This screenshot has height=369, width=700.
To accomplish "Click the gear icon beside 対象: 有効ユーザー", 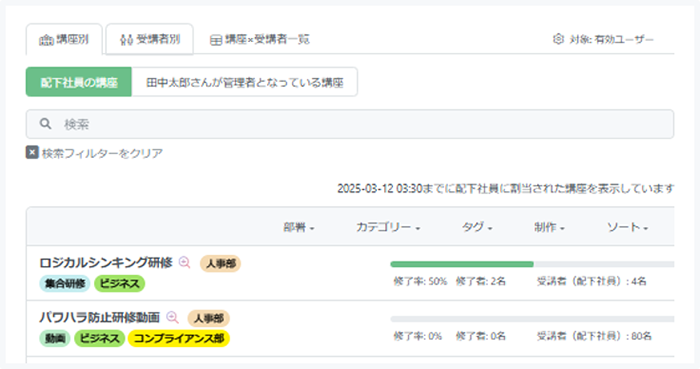I will point(558,39).
